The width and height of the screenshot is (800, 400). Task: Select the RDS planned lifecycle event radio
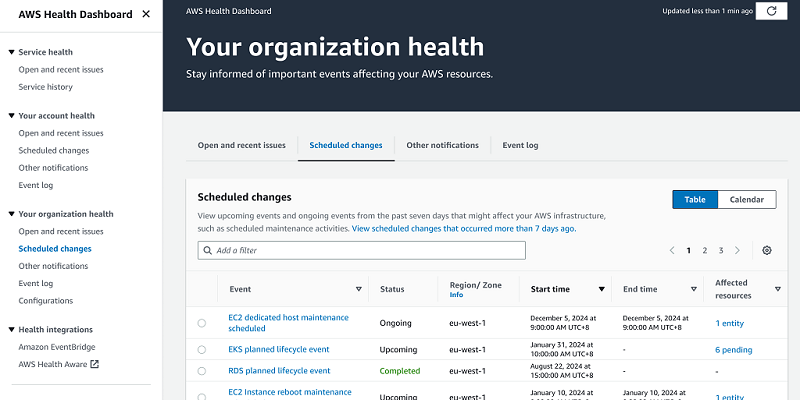pyautogui.click(x=202, y=371)
